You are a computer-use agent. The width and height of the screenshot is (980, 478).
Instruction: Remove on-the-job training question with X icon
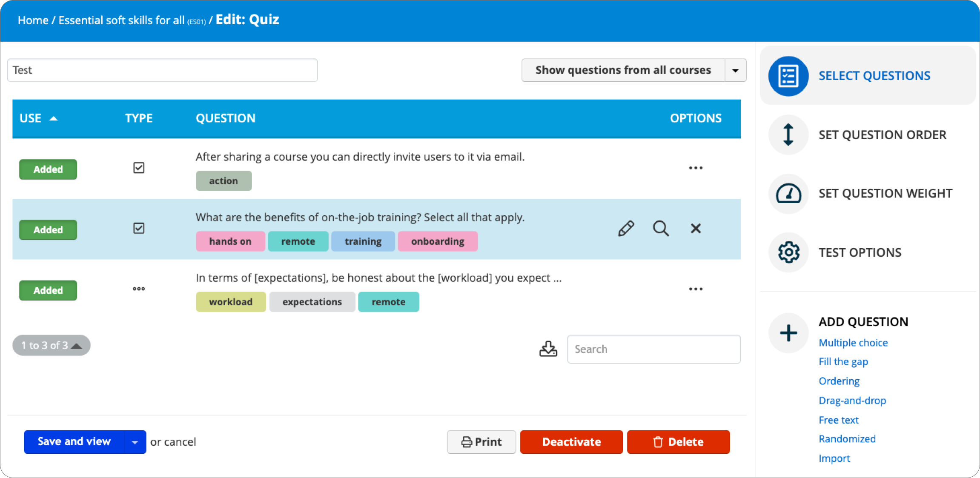(696, 229)
